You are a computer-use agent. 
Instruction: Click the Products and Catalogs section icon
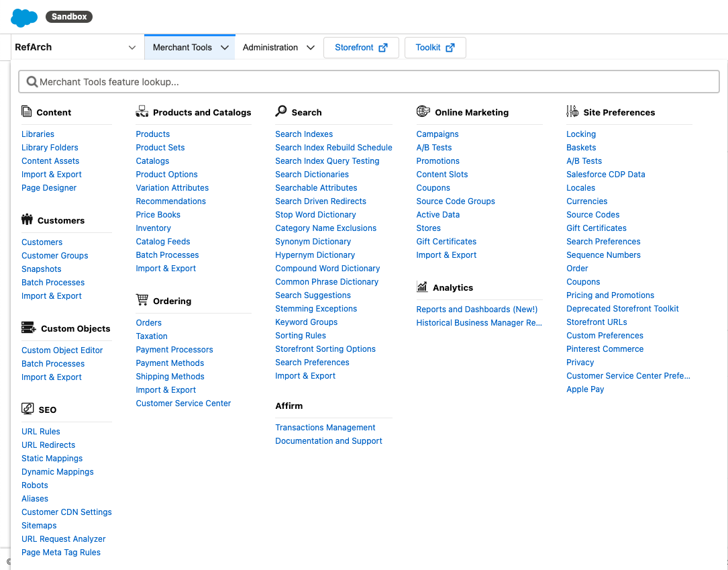coord(142,111)
